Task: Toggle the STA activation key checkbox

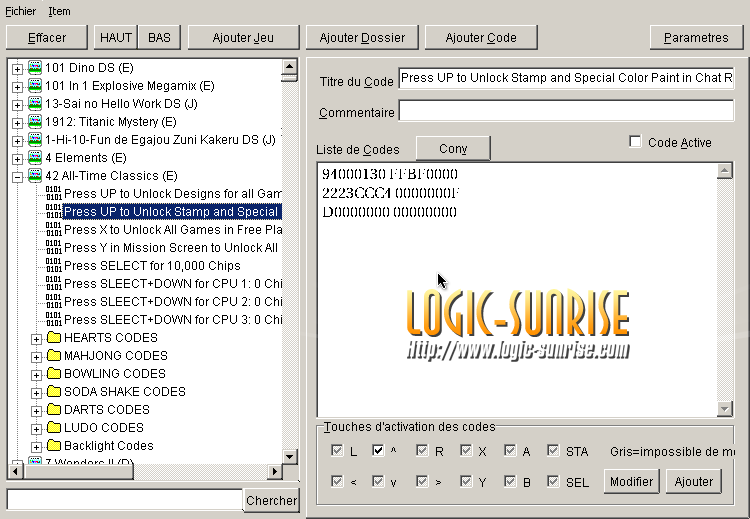Action: (553, 451)
